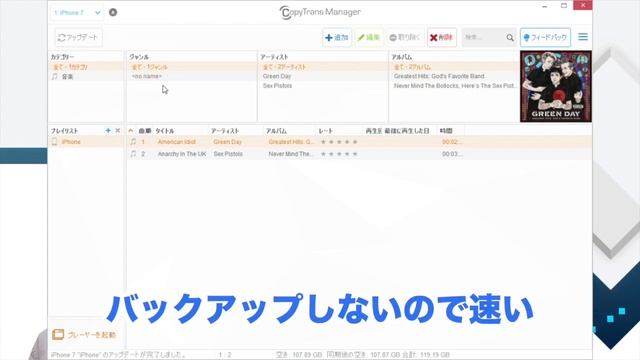Delete playlist with the x icon
The image size is (640, 360).
pyautogui.click(x=118, y=131)
